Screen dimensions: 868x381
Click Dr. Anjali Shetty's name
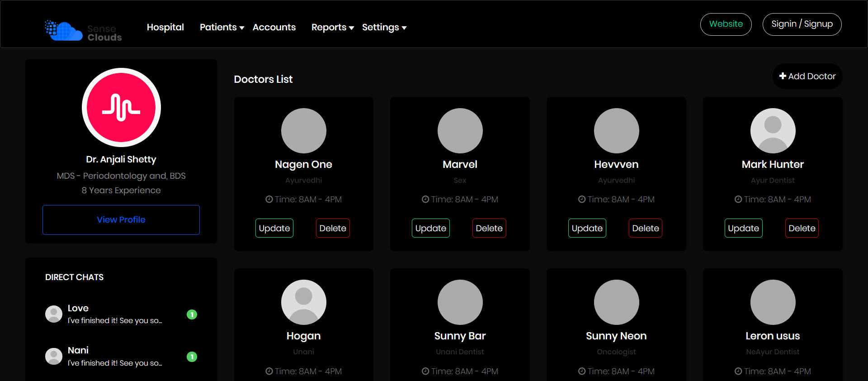[x=121, y=159]
